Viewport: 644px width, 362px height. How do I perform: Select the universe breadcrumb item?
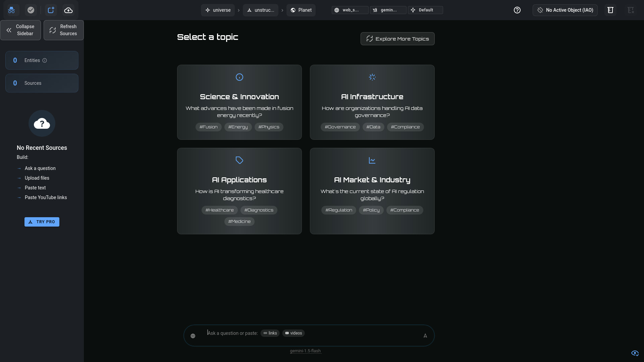pyautogui.click(x=218, y=10)
